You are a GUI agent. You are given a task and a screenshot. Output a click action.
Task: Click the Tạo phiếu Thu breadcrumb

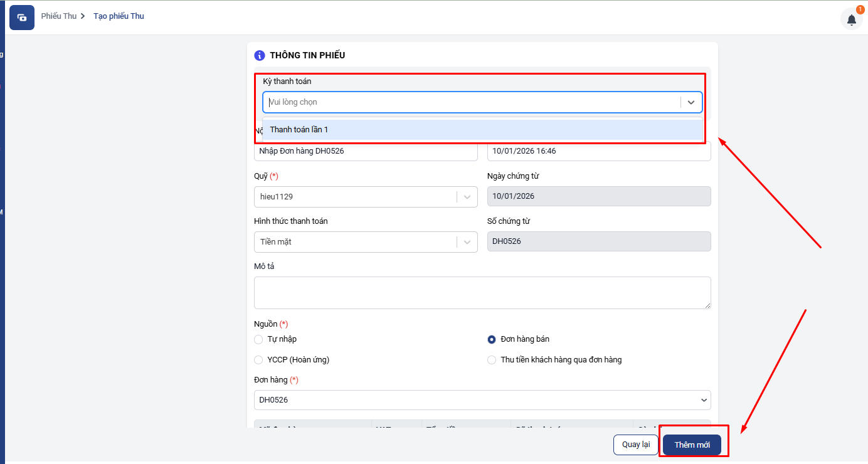[119, 16]
